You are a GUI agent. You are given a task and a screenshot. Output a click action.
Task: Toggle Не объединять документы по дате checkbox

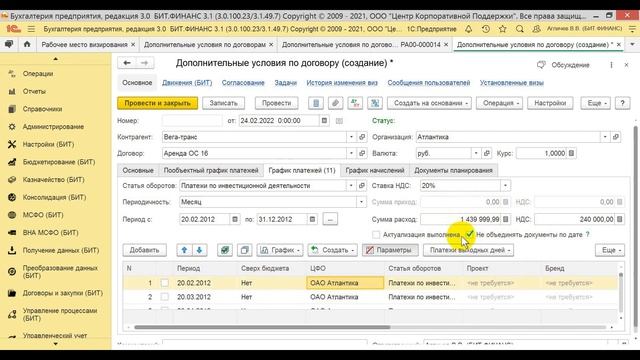[470, 234]
